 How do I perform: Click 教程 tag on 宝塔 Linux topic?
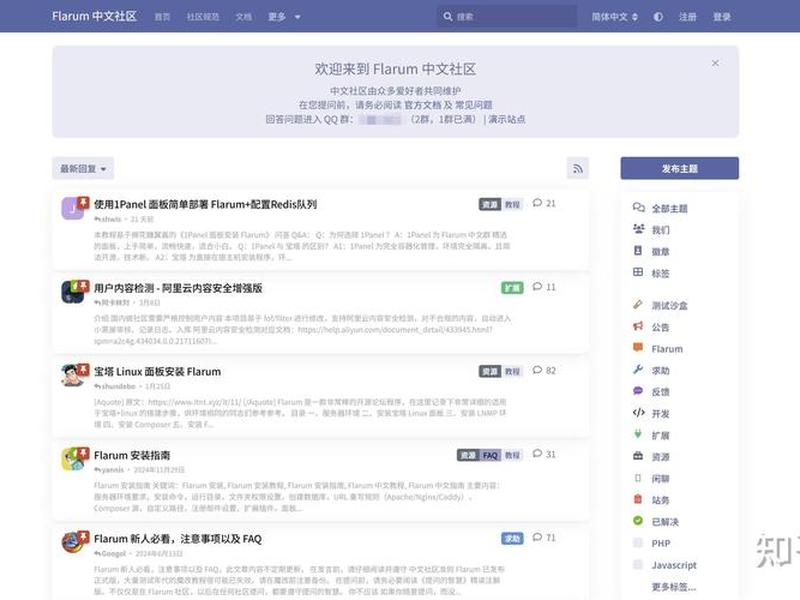tap(513, 371)
